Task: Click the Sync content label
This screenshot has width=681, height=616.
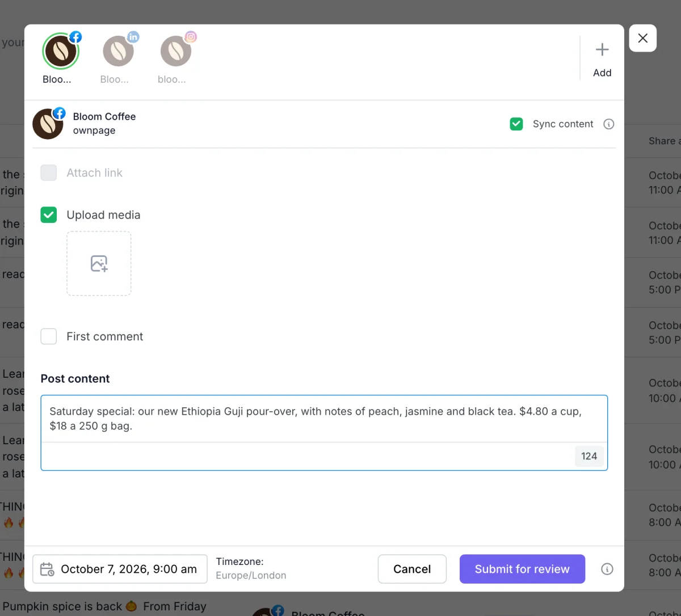Action: pyautogui.click(x=563, y=124)
